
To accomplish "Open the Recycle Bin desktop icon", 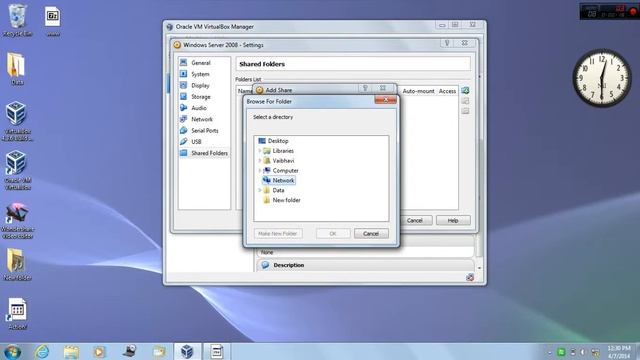I will [17, 21].
